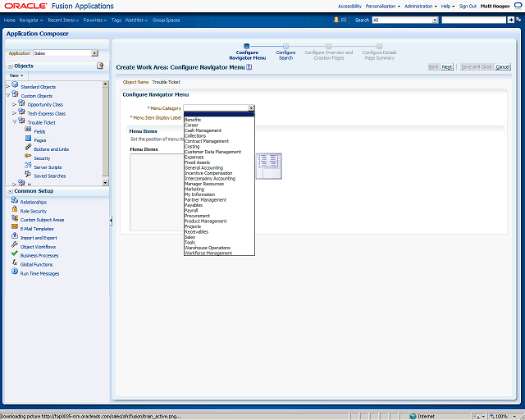Click the Cancel button
Screen dimensions: 525x420
click(503, 67)
